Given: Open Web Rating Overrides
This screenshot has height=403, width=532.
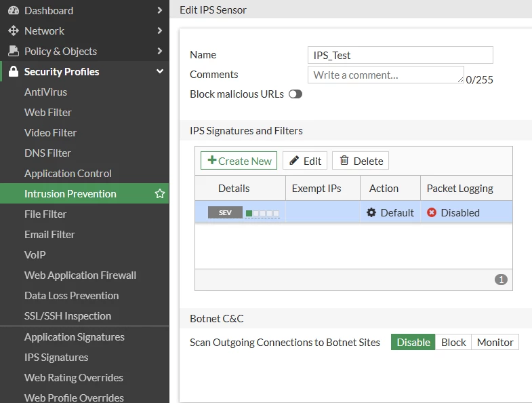Looking at the screenshot, I should coord(74,378).
